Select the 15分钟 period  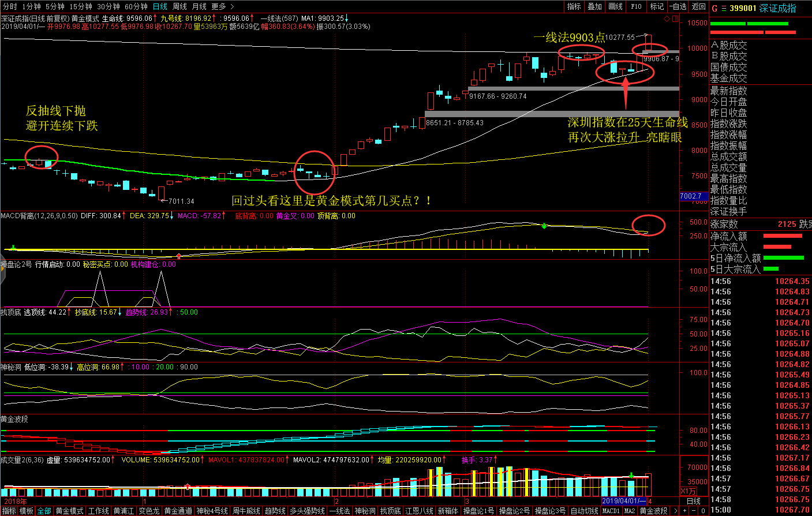pos(81,6)
